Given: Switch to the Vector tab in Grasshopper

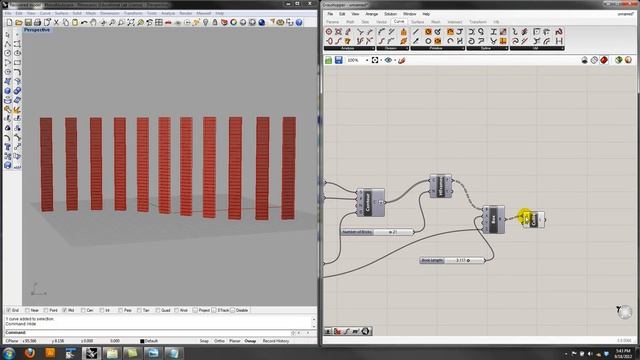Looking at the screenshot, I should pos(381,22).
